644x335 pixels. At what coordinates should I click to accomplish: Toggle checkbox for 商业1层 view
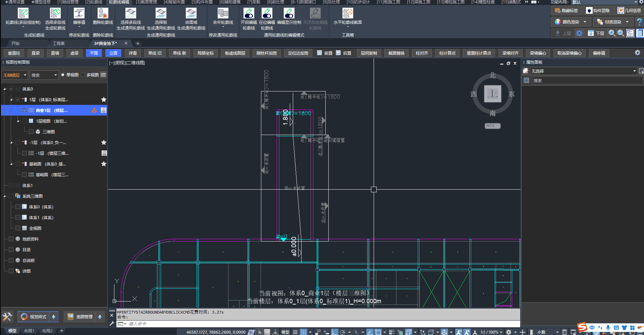point(24,110)
